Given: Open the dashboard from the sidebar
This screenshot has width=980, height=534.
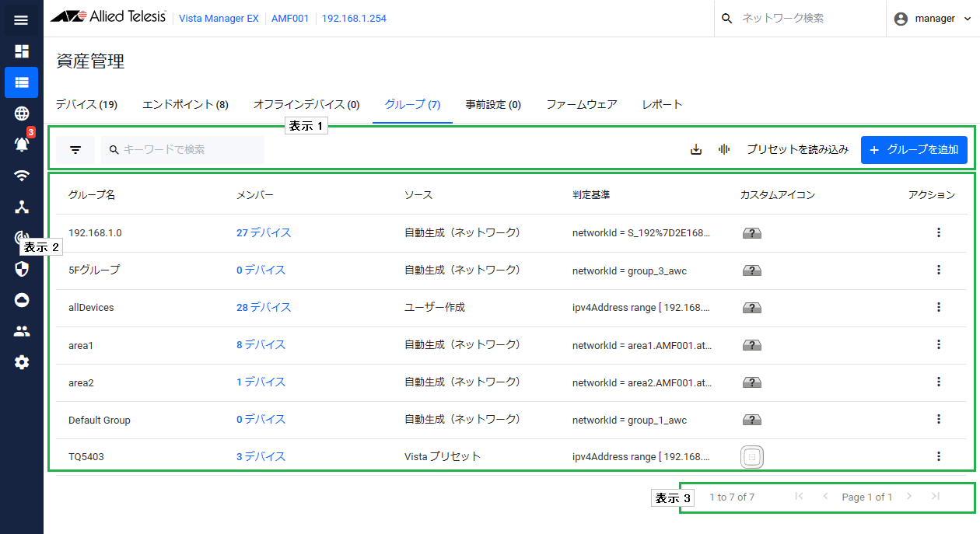Looking at the screenshot, I should [x=21, y=51].
